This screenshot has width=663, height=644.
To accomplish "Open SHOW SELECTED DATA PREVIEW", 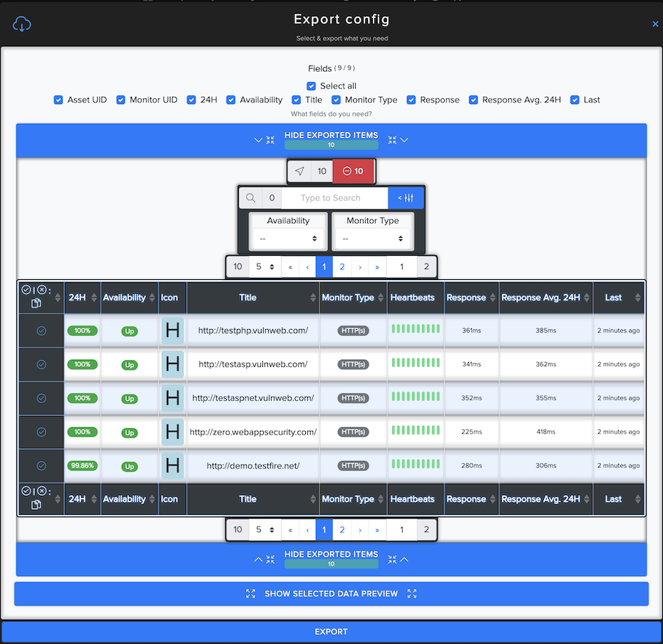I will [x=331, y=593].
